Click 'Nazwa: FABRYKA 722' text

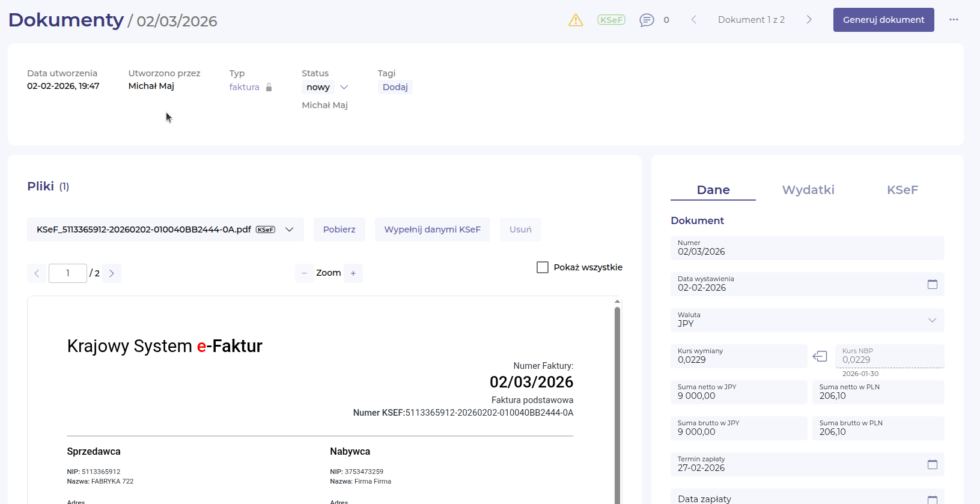(100, 481)
